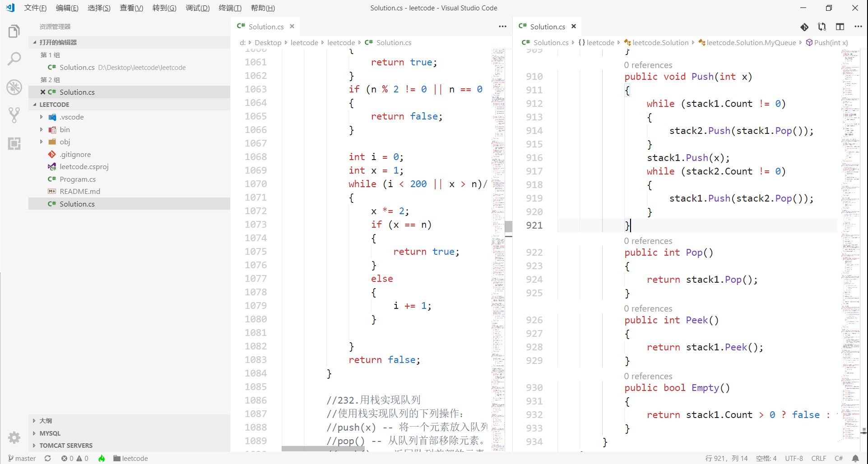Open the Search view icon
Screen dimensions: 868x464
[x=14, y=59]
